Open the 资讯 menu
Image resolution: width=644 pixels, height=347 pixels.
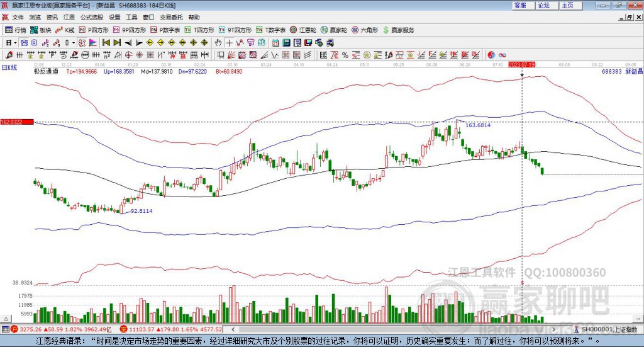52,17
